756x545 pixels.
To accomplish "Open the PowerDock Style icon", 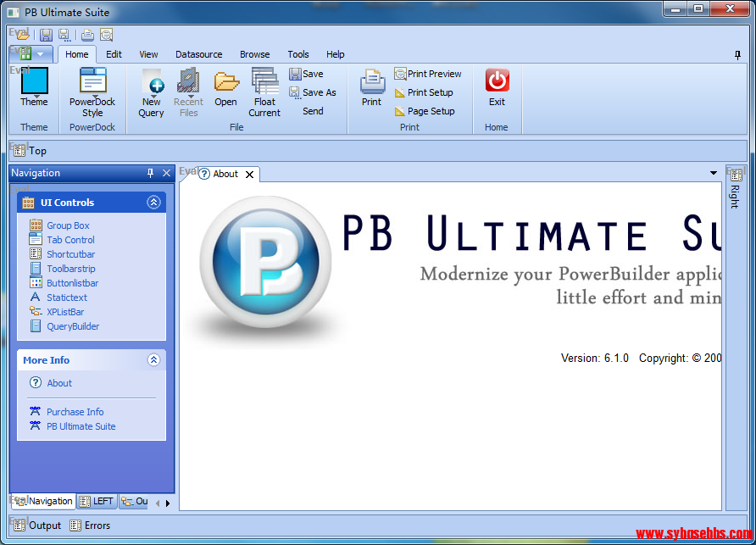I will pyautogui.click(x=92, y=82).
